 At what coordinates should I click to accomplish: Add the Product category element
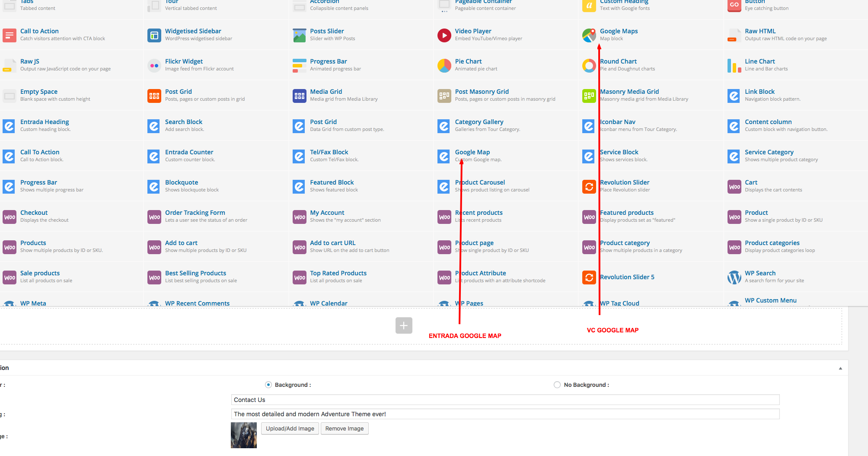click(651, 246)
